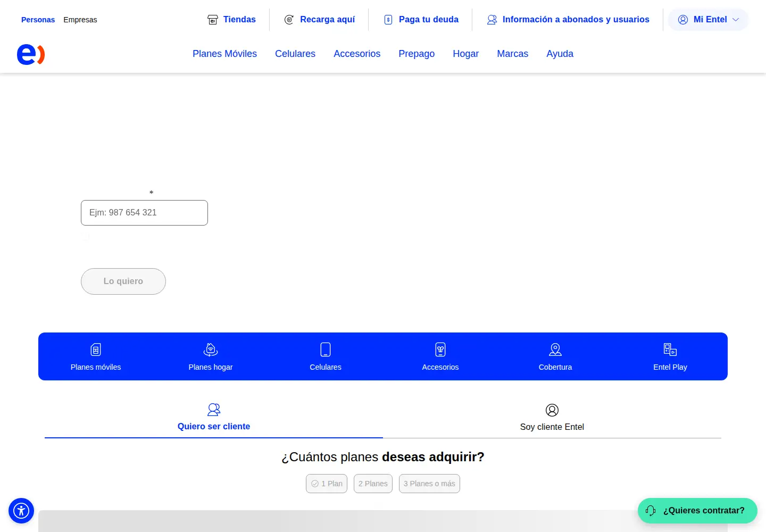Switch to the Quiero ser cliente tab
The height and width of the screenshot is (532, 766).
(214, 418)
